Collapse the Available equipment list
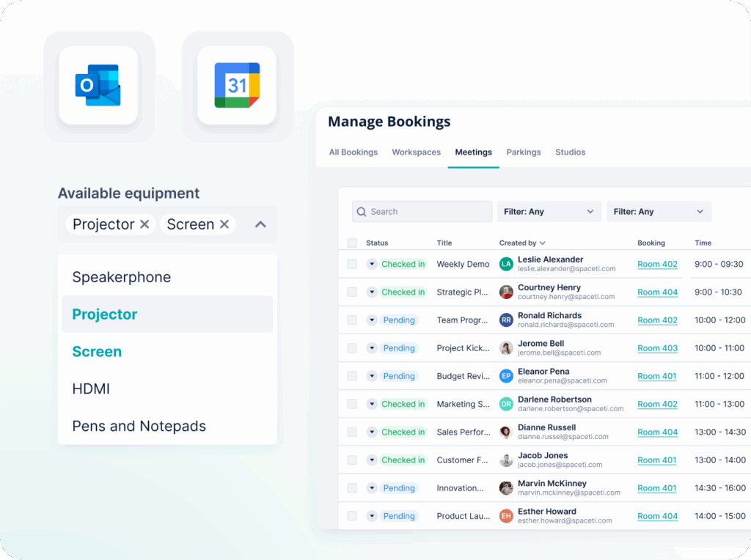The image size is (751, 560). click(x=260, y=224)
